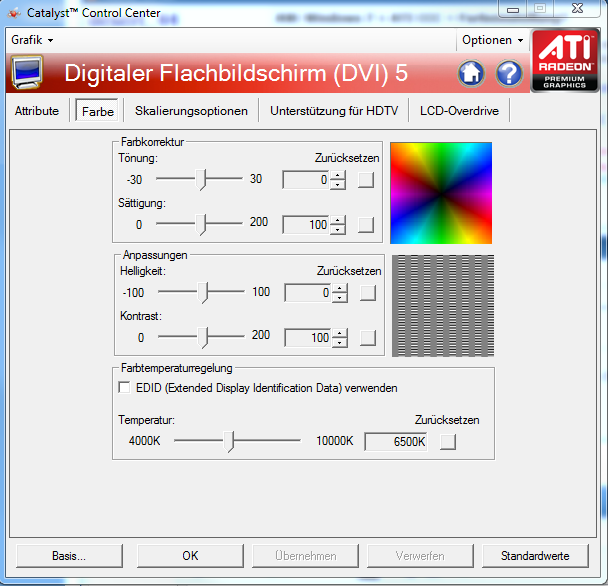Viewport: 608px width, 586px height.
Task: Click the Temperatur slider handle
Action: (x=229, y=441)
